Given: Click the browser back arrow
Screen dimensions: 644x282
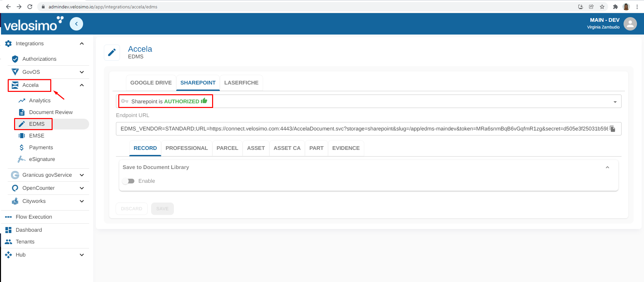Looking at the screenshot, I should pos(8,7).
